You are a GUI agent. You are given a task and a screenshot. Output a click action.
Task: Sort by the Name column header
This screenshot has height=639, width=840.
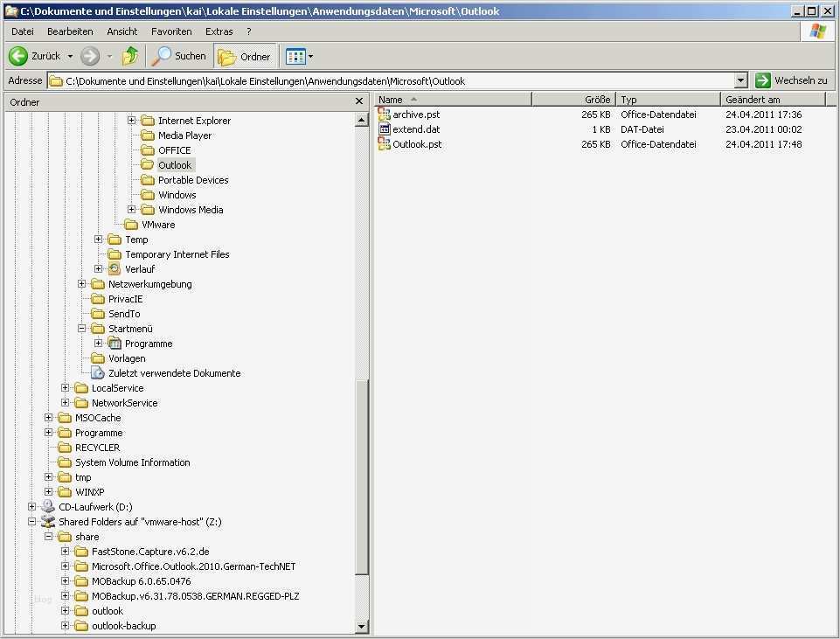[453, 100]
